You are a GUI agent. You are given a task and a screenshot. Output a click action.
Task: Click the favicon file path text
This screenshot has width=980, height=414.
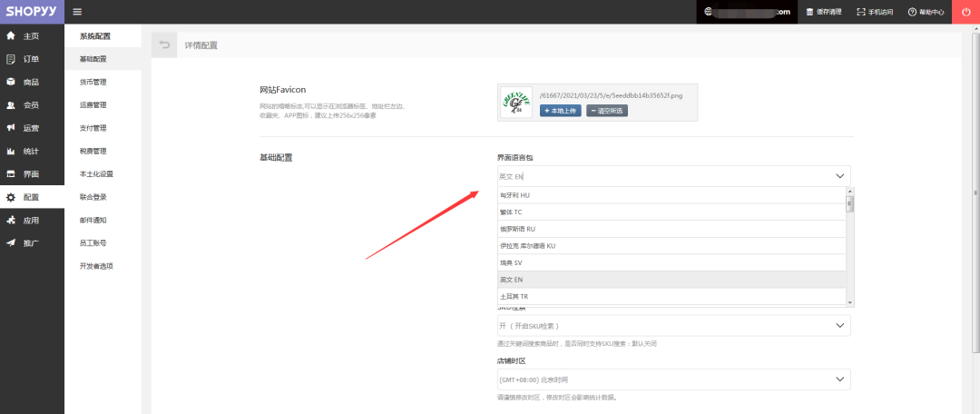coord(611,95)
